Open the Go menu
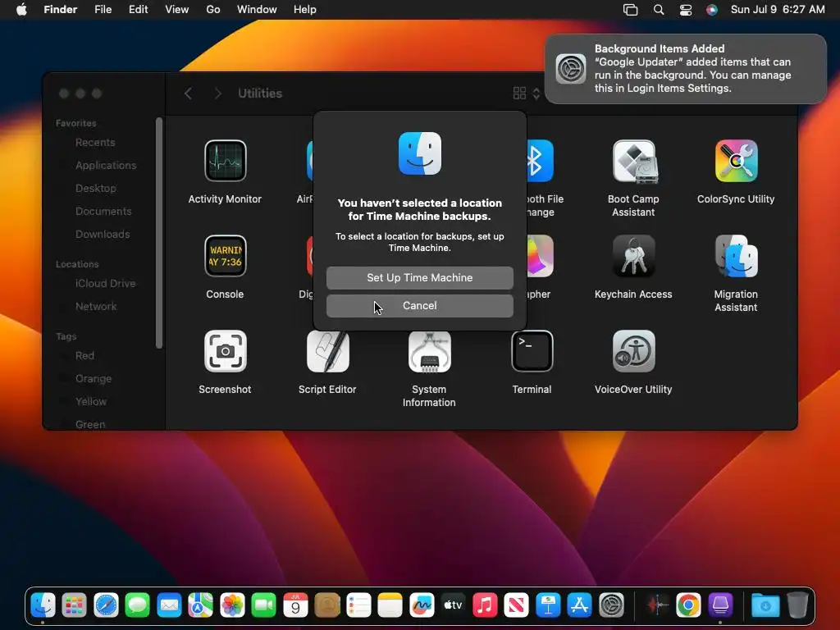This screenshot has width=840, height=630. pyautogui.click(x=213, y=10)
